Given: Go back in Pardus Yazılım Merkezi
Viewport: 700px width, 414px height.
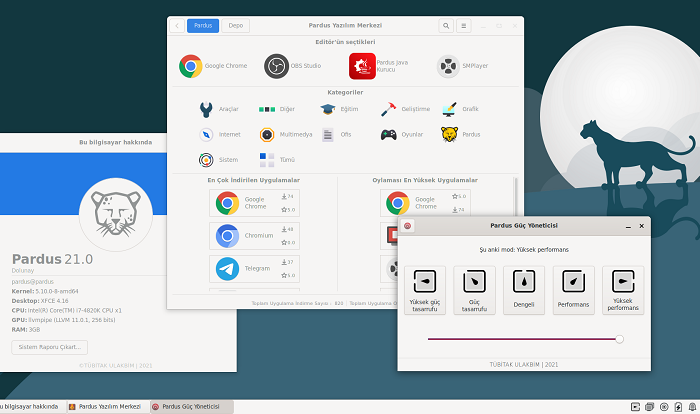Looking at the screenshot, I should [x=177, y=26].
